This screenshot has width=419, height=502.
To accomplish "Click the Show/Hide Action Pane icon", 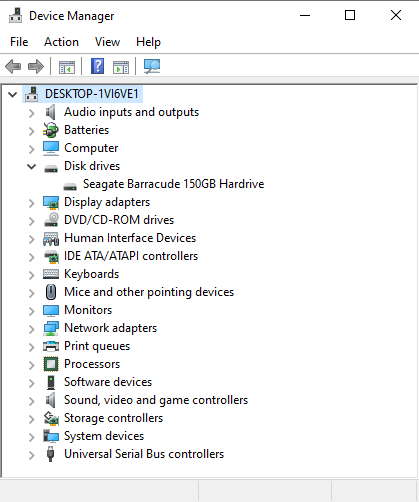I will 121,67.
